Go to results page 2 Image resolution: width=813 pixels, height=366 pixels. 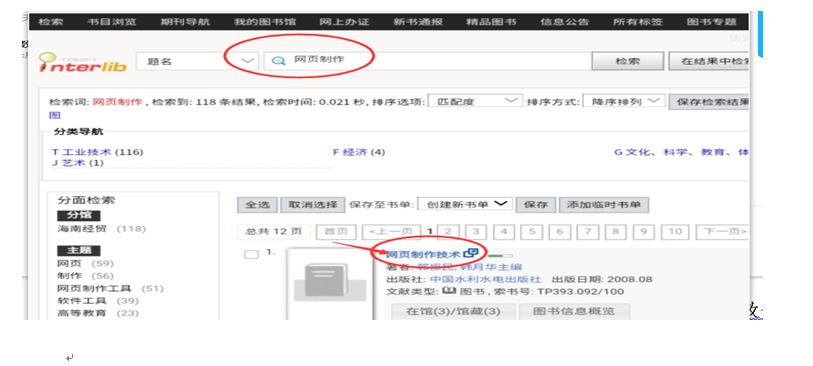pos(448,231)
